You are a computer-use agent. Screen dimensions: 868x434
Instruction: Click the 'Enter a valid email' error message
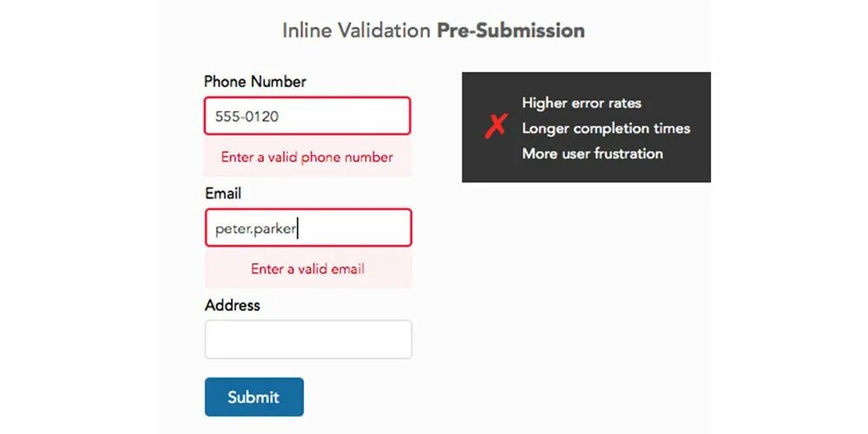[308, 269]
